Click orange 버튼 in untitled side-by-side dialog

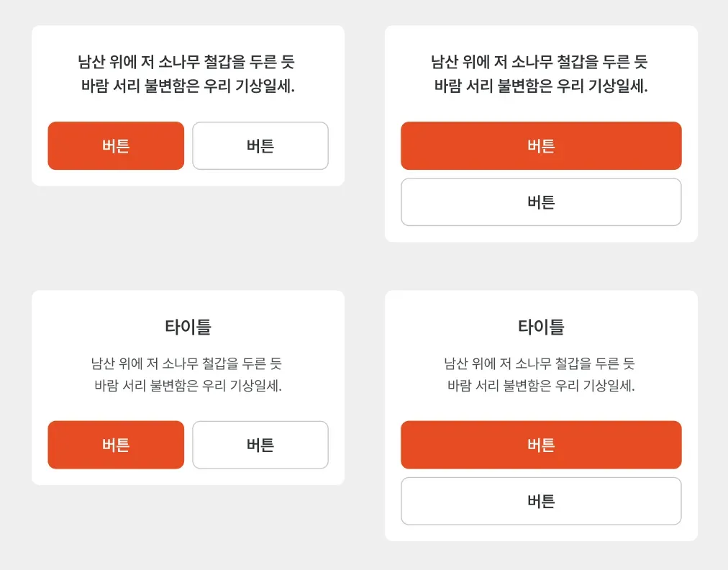click(116, 146)
